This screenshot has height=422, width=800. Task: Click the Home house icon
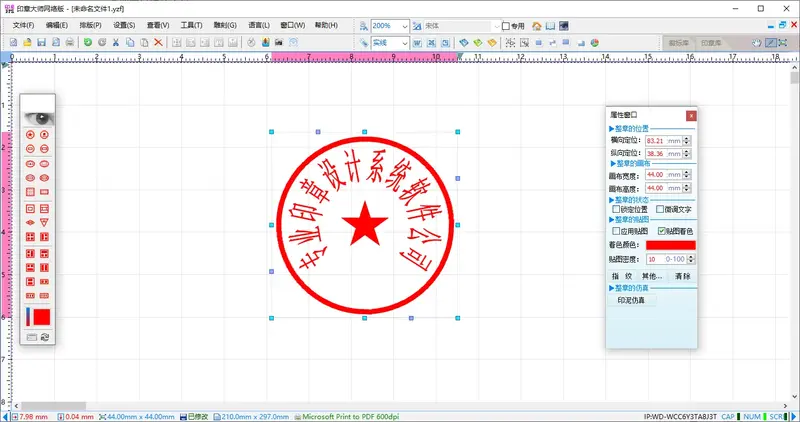coord(537,25)
